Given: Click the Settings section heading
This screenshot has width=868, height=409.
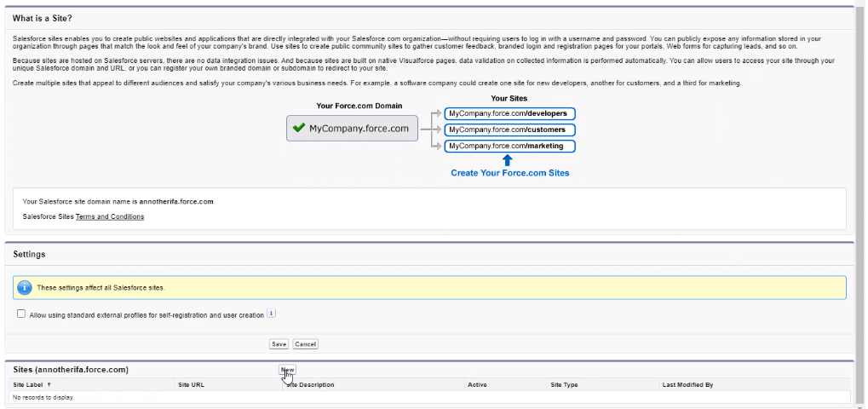Looking at the screenshot, I should [29, 255].
